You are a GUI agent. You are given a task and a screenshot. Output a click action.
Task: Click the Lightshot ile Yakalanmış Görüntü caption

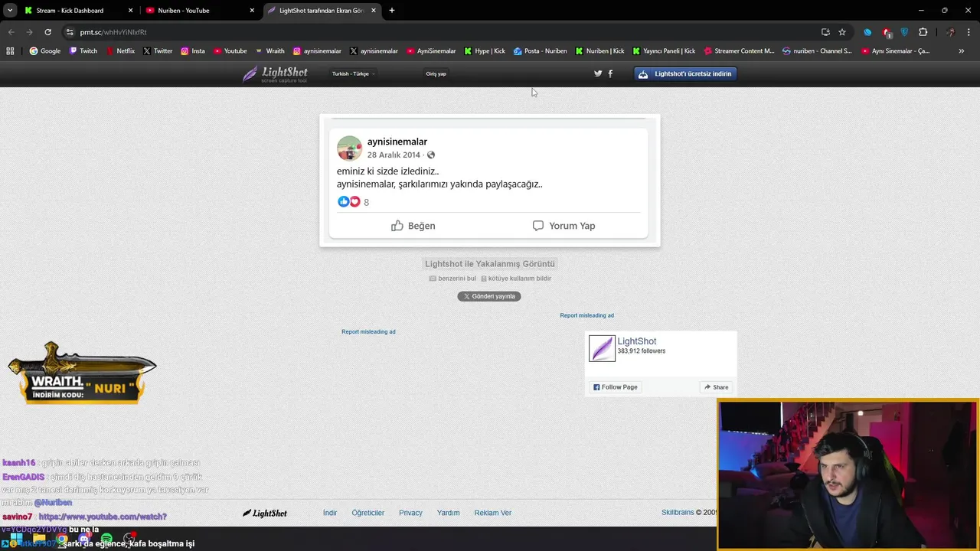point(489,264)
